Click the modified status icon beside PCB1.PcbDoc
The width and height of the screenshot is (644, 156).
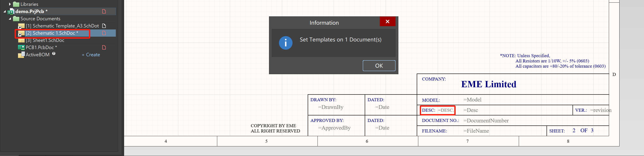pyautogui.click(x=104, y=47)
